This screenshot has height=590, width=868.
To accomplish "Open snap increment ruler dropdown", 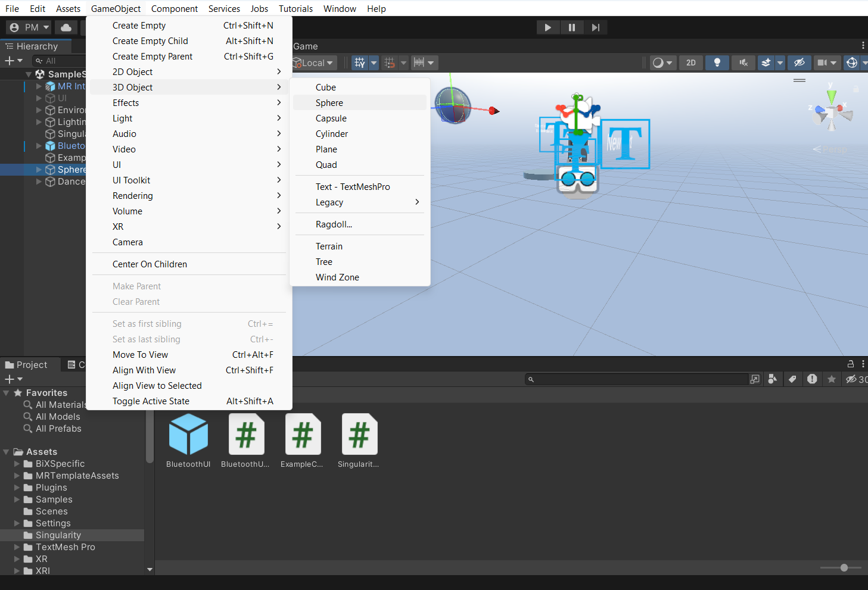I will (425, 63).
